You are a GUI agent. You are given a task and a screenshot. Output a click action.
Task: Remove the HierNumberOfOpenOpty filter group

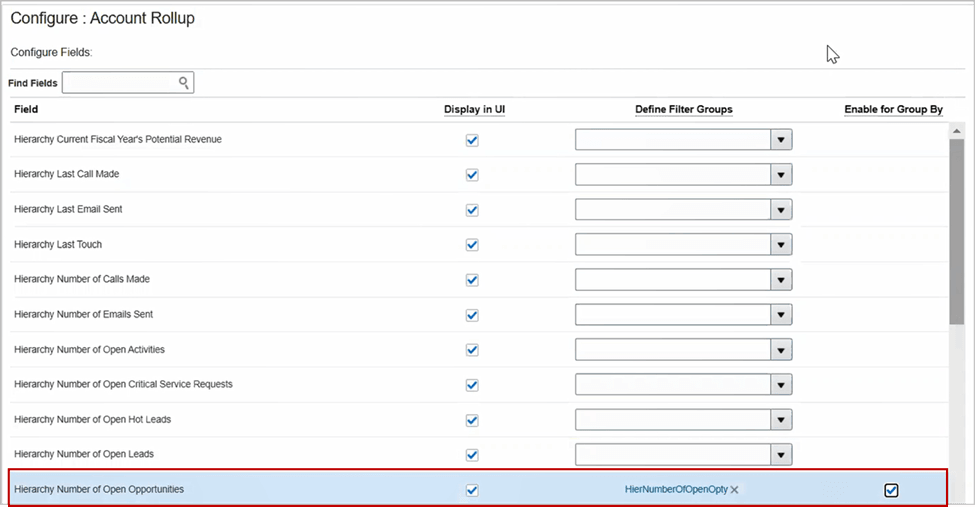(734, 490)
